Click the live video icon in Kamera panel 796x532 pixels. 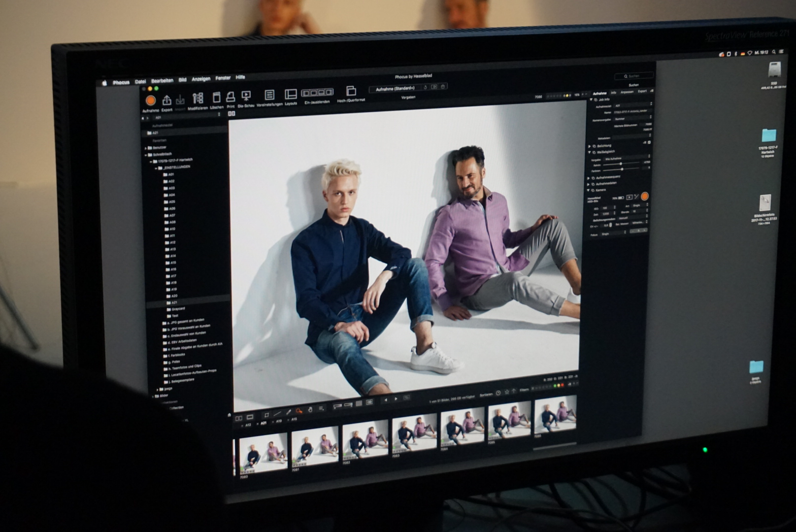coord(629,197)
